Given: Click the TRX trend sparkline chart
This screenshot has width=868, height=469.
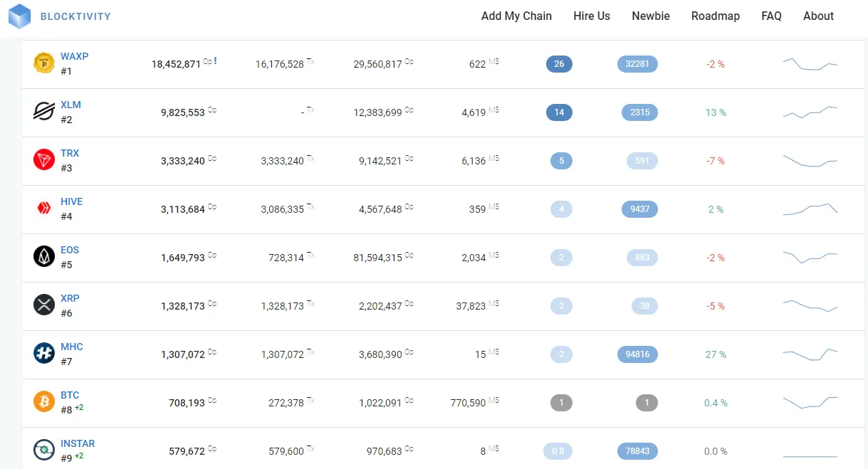Looking at the screenshot, I should (x=810, y=161).
